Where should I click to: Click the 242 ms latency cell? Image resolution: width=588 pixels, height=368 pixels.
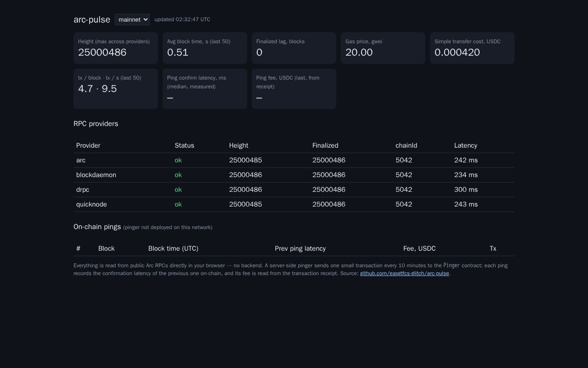(466, 160)
